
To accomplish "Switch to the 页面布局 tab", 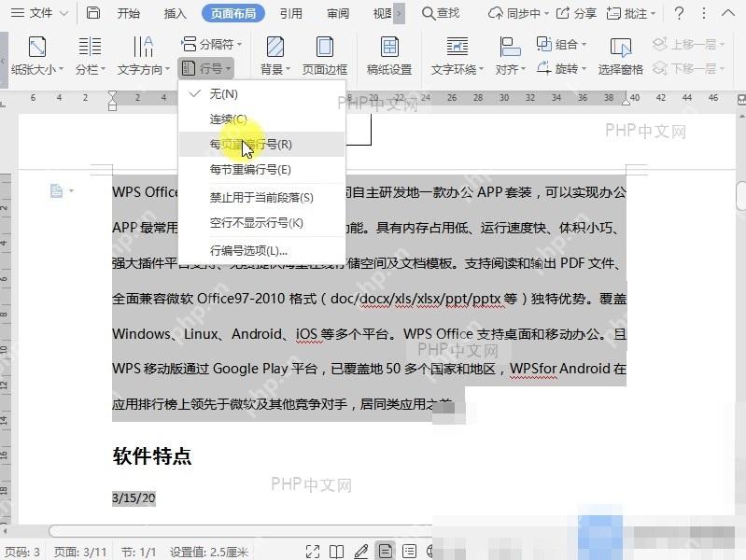I will [x=233, y=13].
